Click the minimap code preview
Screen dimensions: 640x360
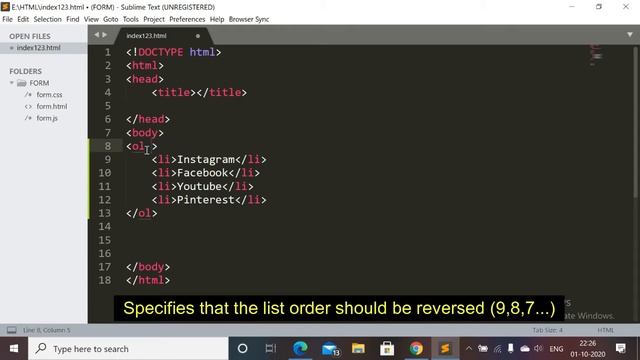[596, 55]
